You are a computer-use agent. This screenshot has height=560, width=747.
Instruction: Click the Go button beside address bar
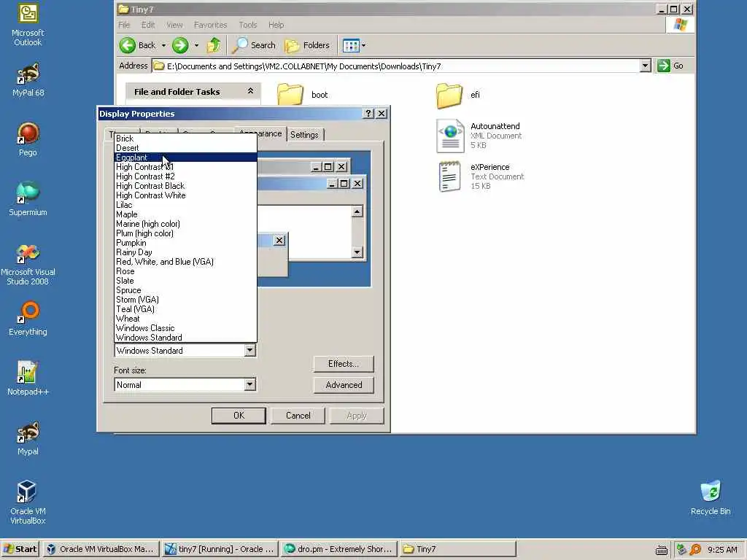(x=671, y=66)
